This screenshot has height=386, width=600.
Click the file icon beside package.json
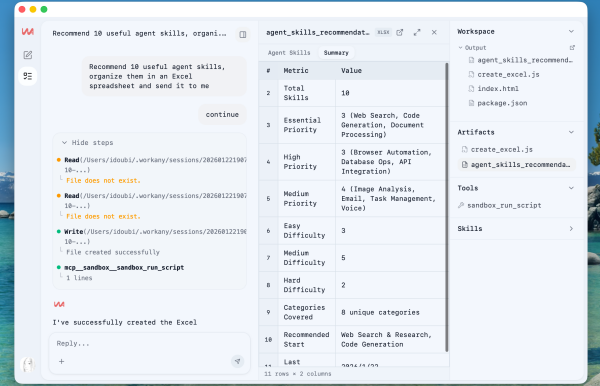(x=471, y=103)
